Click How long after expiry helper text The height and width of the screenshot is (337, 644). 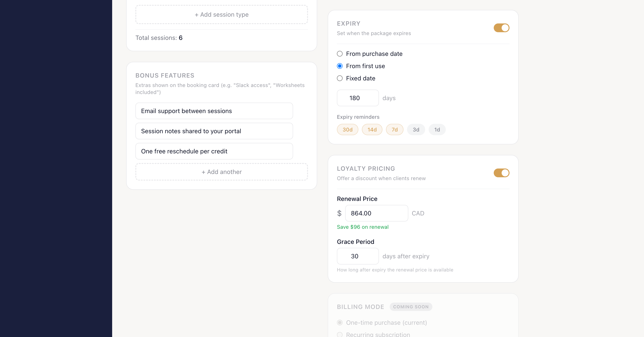(x=395, y=270)
